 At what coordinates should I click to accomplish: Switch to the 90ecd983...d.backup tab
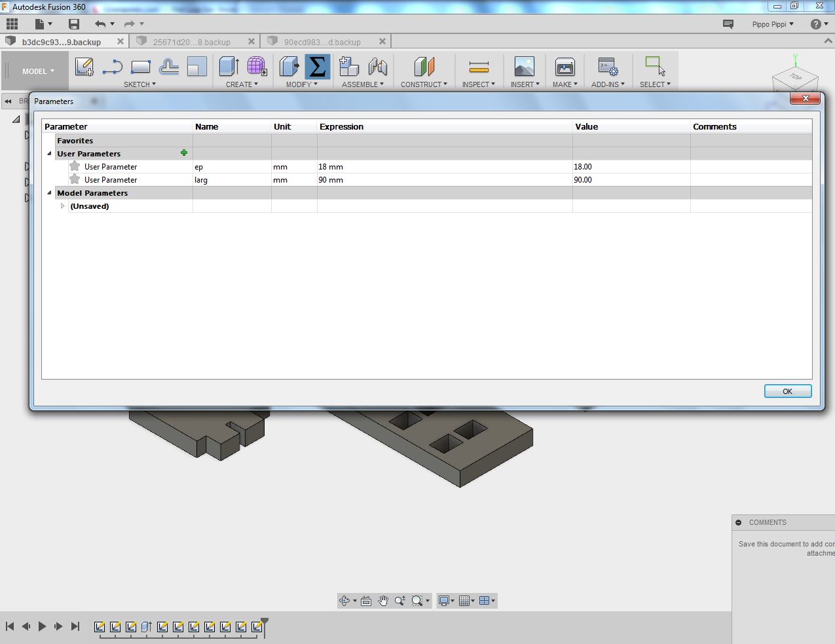(x=322, y=42)
